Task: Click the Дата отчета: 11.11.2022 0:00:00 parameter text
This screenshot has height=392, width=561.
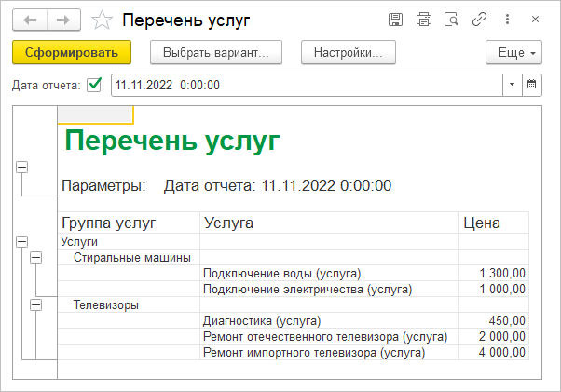Action: (278, 186)
